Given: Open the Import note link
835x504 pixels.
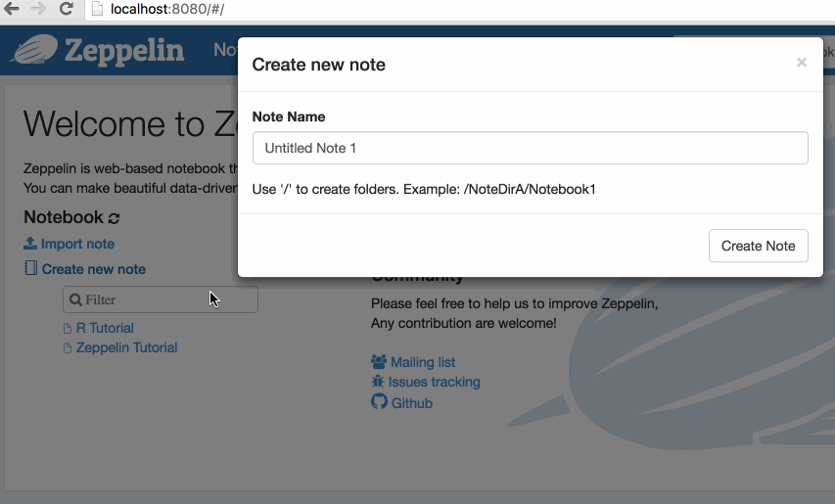Looking at the screenshot, I should coord(77,244).
